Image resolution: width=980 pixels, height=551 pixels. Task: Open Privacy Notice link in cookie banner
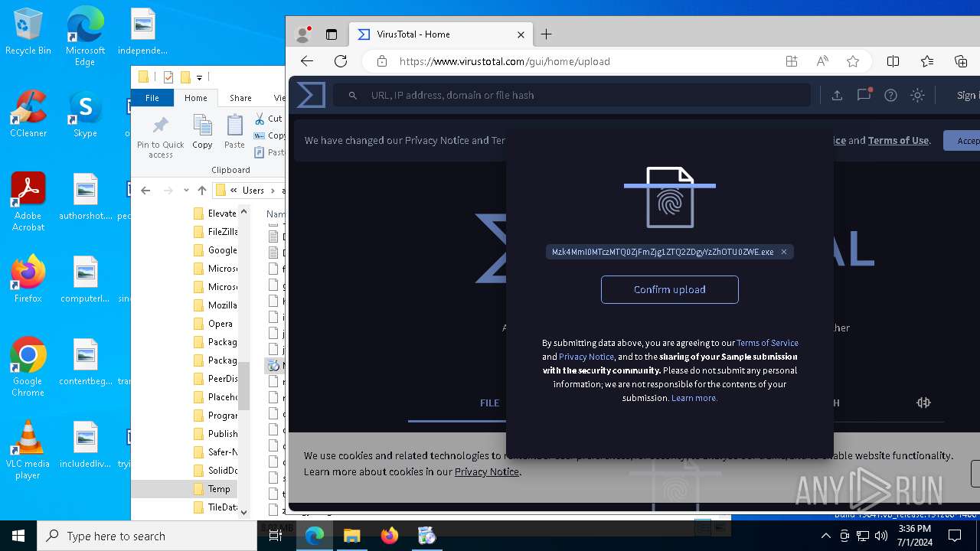tap(487, 471)
